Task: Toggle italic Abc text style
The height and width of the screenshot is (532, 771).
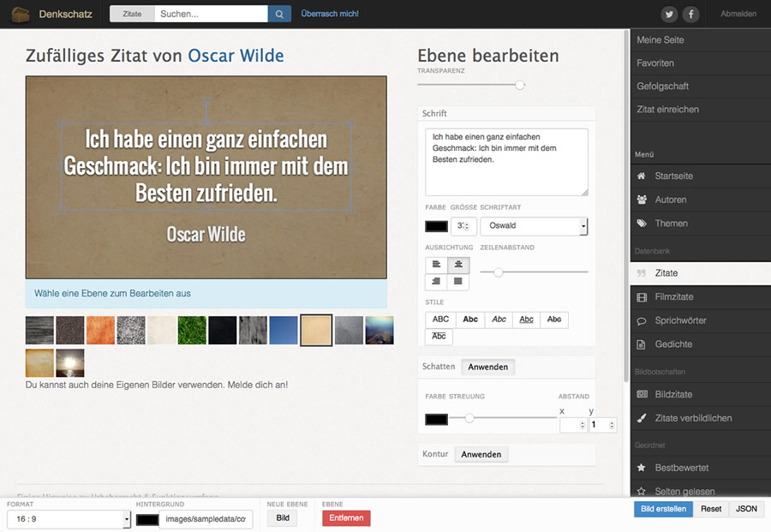Action: pos(499,320)
